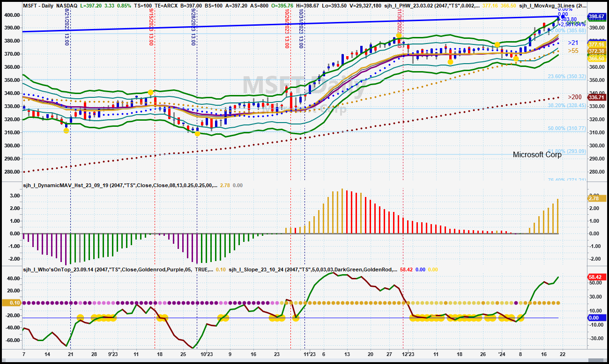Click the gold 377.16 price axis tag
This screenshot has width=609, height=364.
(x=596, y=45)
